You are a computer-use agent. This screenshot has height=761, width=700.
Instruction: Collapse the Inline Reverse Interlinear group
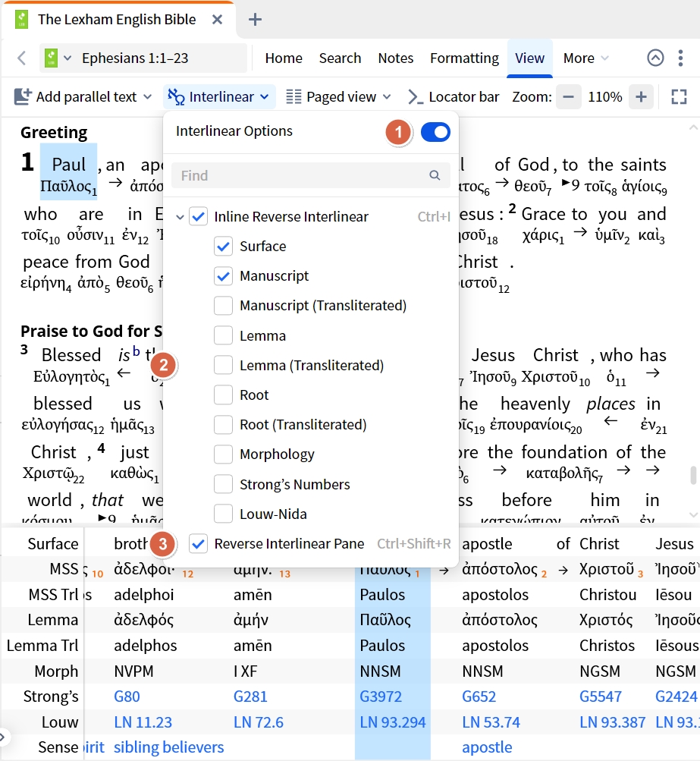click(x=180, y=217)
